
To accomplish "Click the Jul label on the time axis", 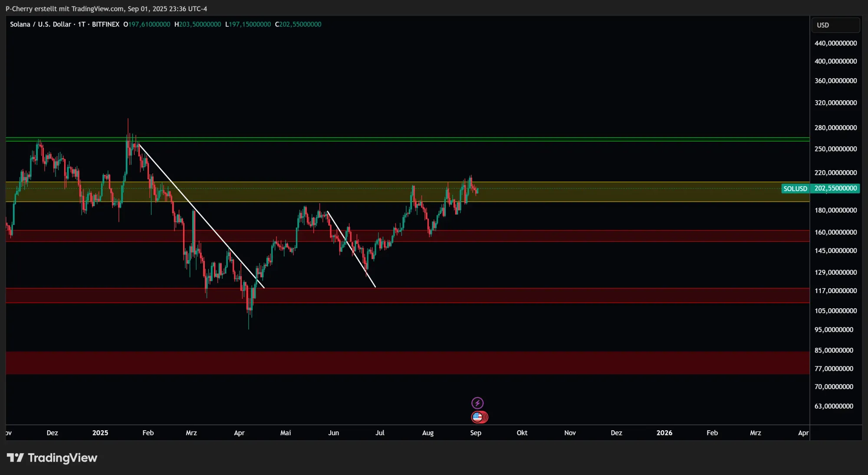I will pos(380,433).
